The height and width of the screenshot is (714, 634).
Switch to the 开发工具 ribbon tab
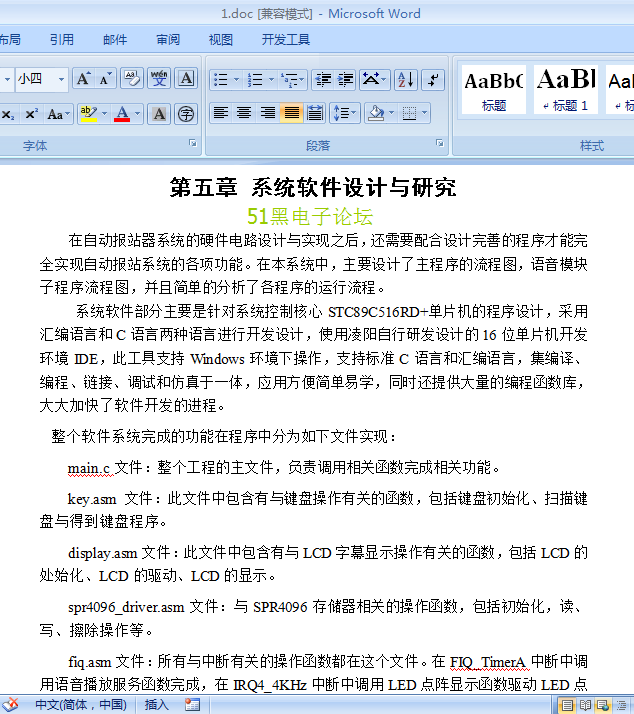tap(286, 40)
